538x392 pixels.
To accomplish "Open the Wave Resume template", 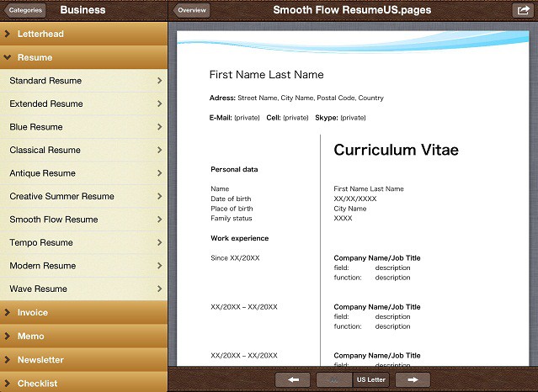I will pyautogui.click(x=83, y=289).
